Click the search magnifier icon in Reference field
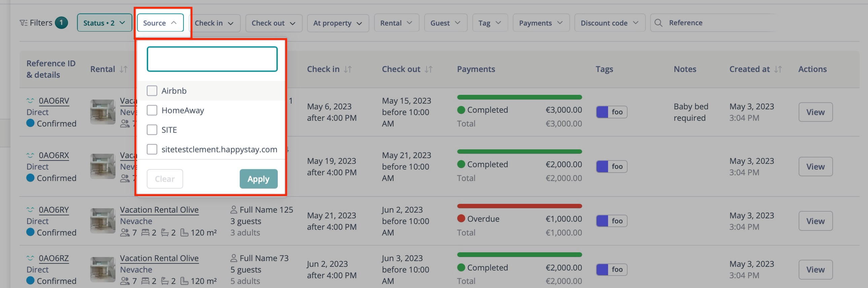 [x=659, y=23]
